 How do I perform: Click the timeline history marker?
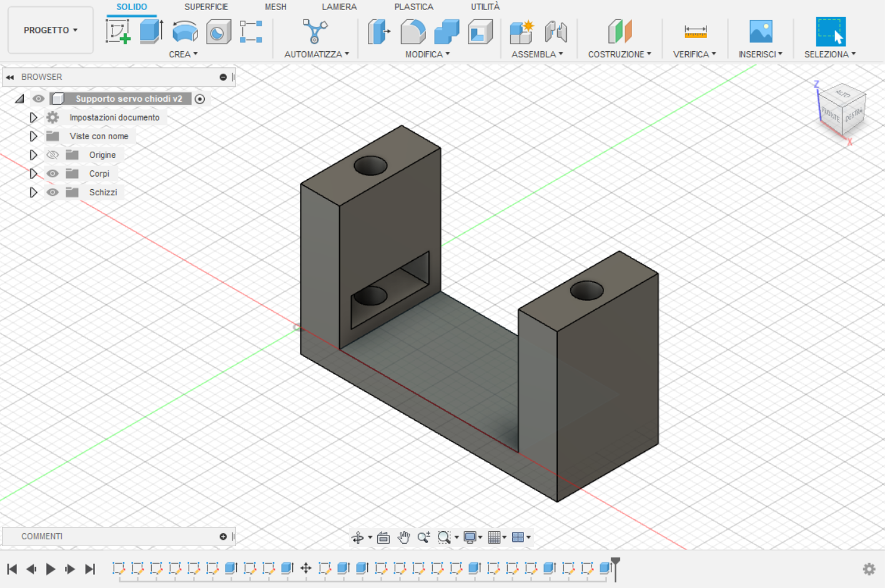pyautogui.click(x=615, y=568)
